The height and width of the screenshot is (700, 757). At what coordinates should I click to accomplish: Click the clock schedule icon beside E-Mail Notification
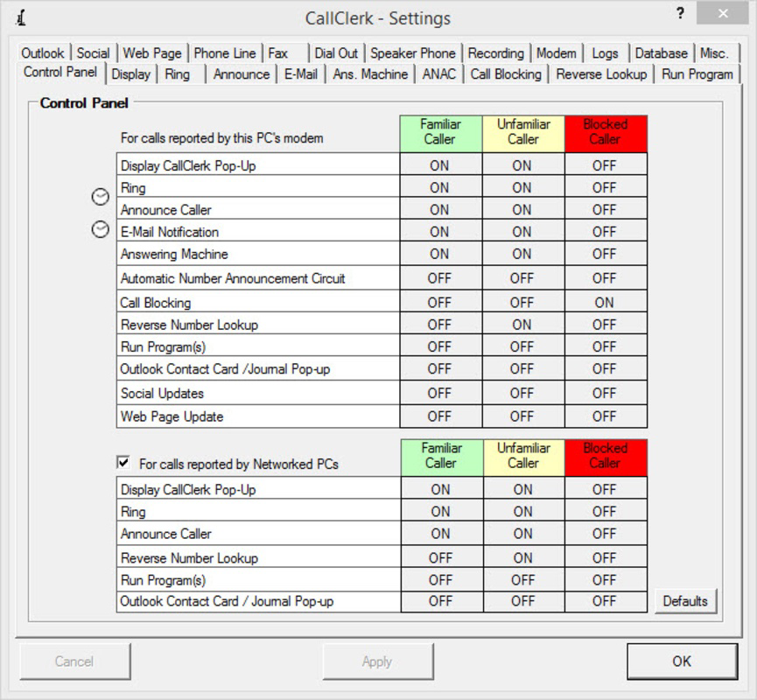pos(101,229)
